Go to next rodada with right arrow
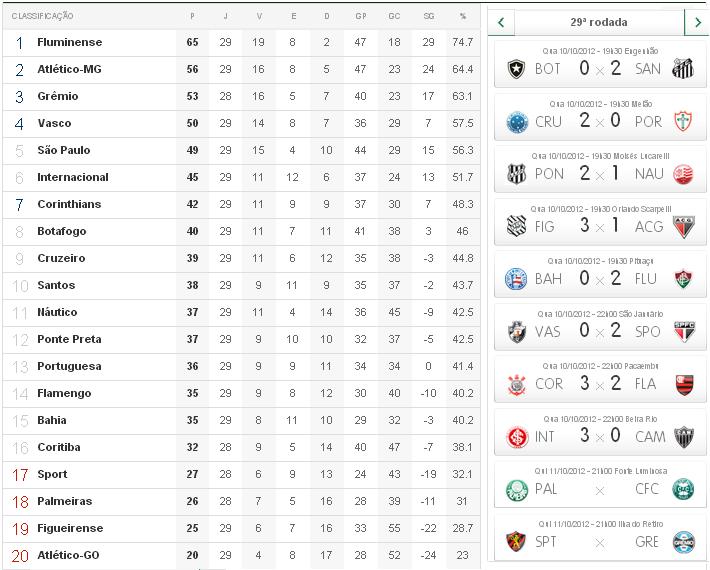Image resolution: width=710 pixels, height=570 pixels. coord(697,21)
